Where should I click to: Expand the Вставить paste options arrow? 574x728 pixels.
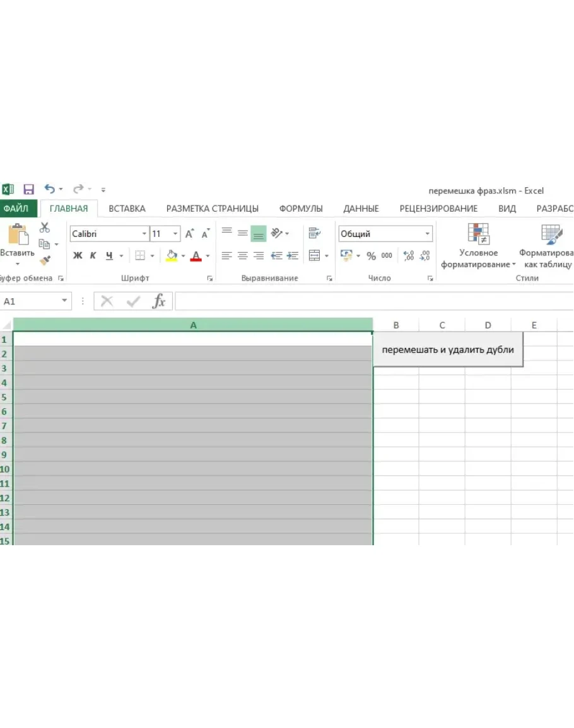(x=18, y=264)
